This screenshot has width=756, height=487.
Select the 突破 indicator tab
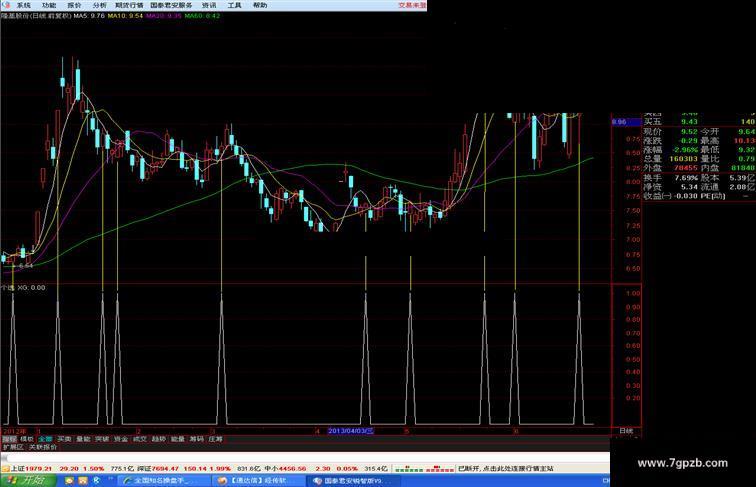(x=102, y=439)
